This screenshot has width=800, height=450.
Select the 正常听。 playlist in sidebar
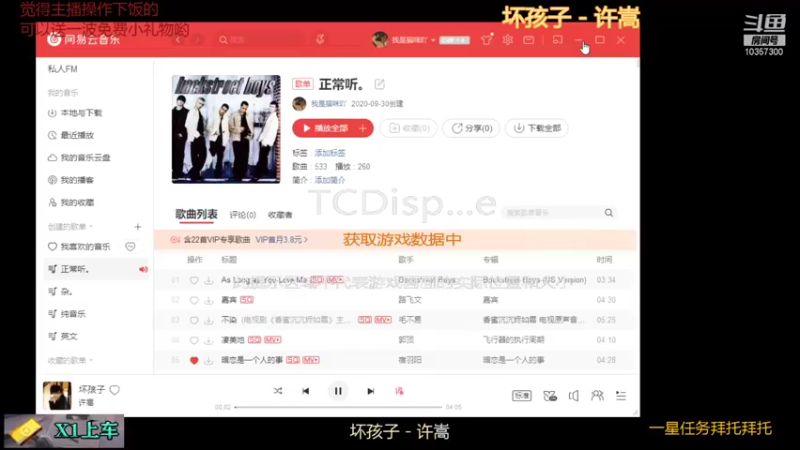tap(95, 269)
